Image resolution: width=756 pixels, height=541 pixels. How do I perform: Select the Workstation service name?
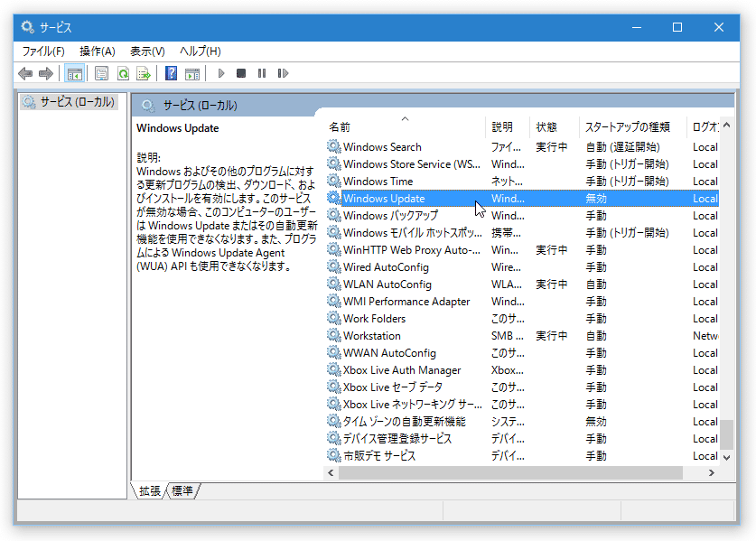[x=372, y=336]
